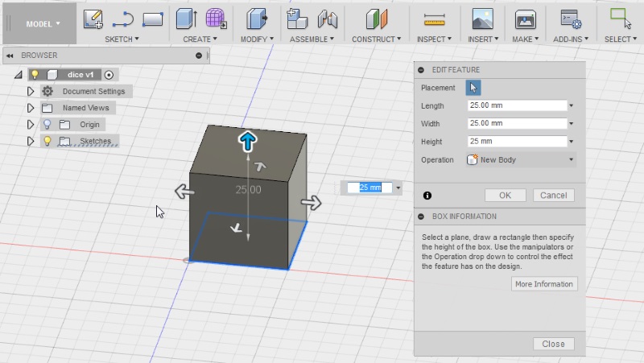This screenshot has width=644, height=363.
Task: Click Cancel in Edit Feature
Action: [x=553, y=196]
